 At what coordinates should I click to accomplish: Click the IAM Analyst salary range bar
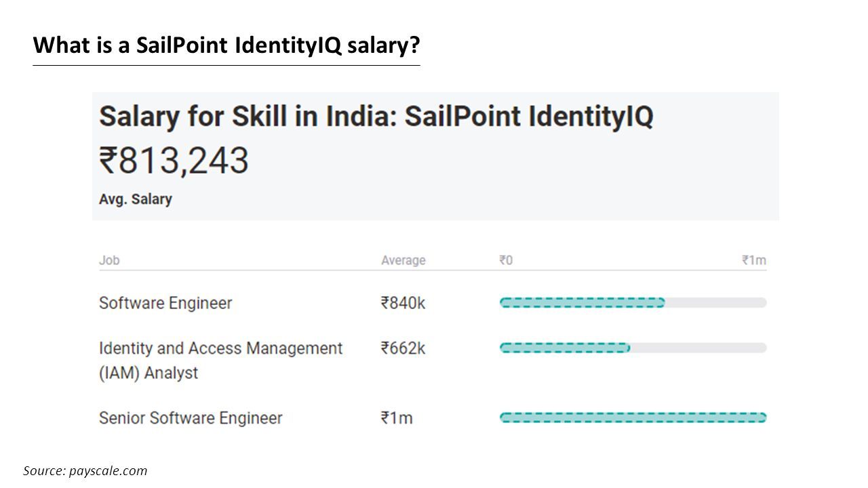pos(633,348)
